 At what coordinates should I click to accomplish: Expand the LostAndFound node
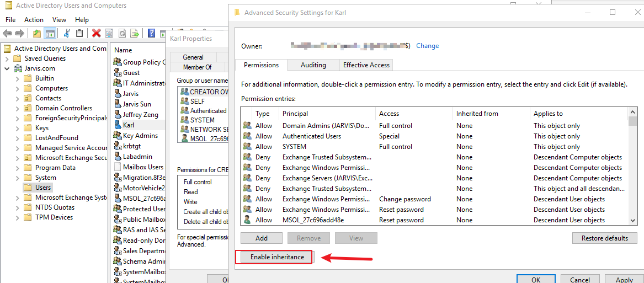click(x=17, y=137)
